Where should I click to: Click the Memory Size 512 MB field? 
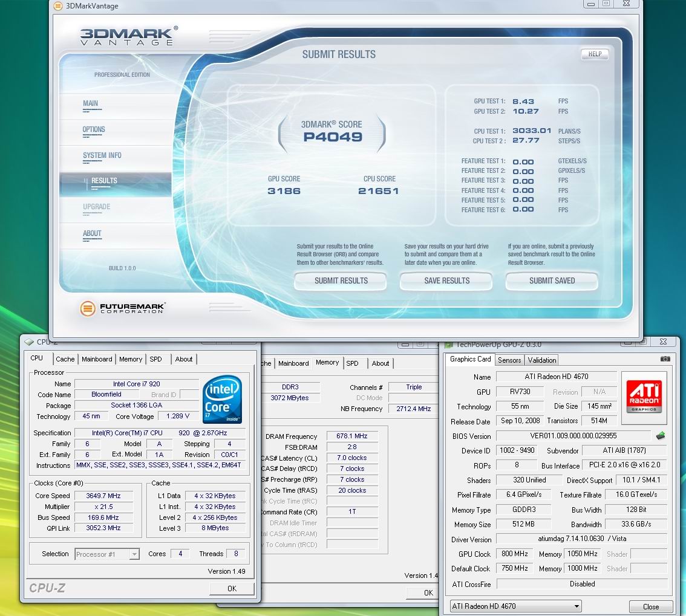[523, 524]
